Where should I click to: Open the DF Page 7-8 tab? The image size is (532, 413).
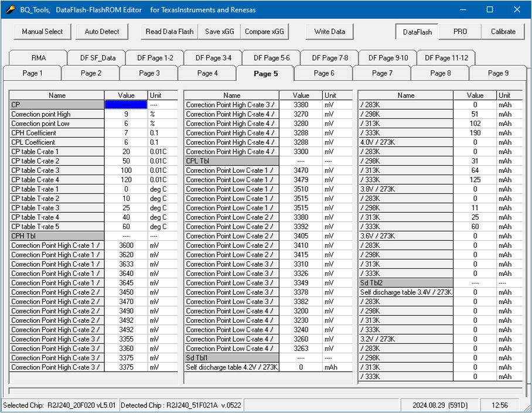tap(330, 57)
